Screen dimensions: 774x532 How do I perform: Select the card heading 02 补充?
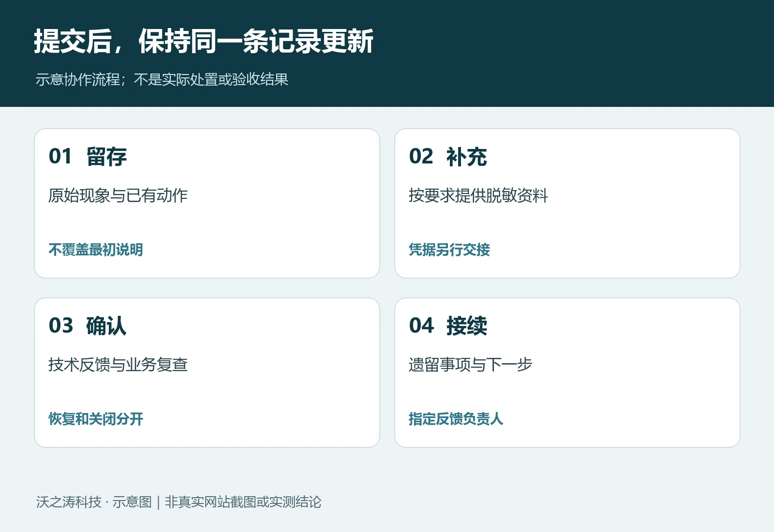[448, 157]
